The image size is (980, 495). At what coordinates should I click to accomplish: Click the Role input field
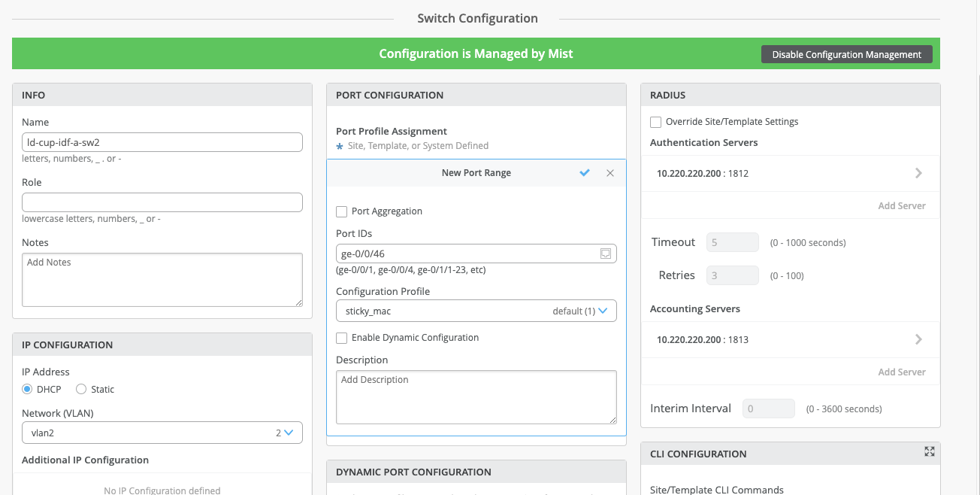162,202
